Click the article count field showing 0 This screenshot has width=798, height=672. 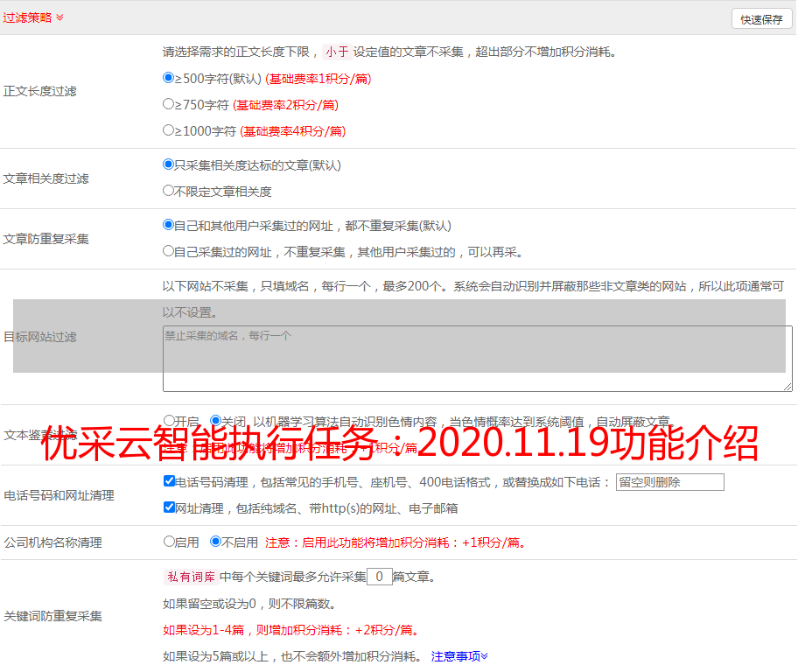tap(379, 577)
